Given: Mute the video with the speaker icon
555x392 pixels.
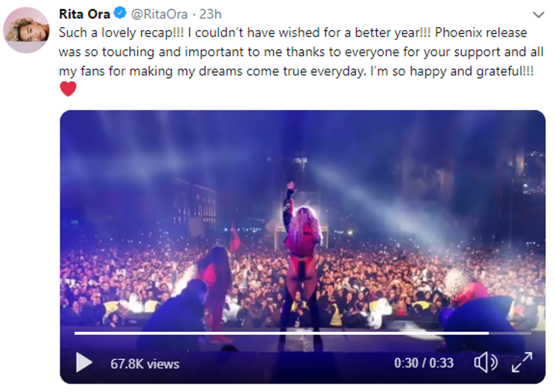Looking at the screenshot, I should tap(485, 363).
